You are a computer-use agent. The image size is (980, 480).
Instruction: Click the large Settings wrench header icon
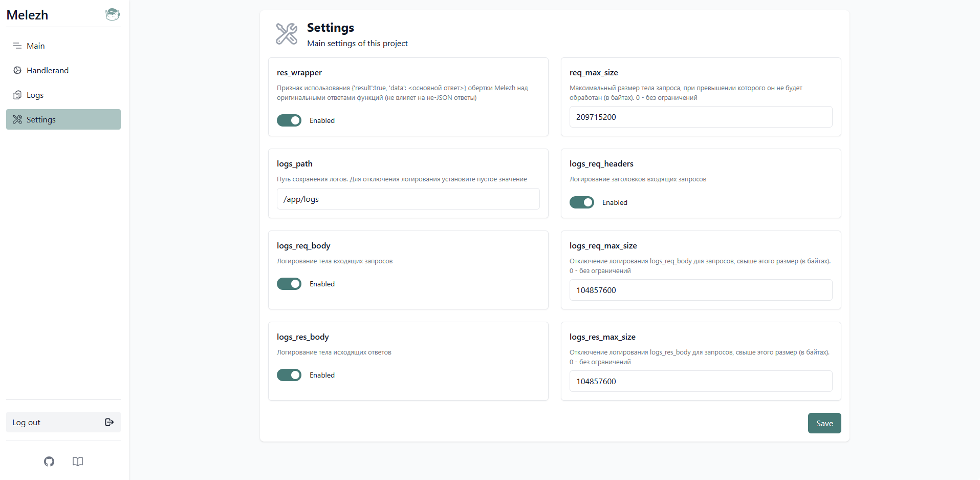[287, 34]
